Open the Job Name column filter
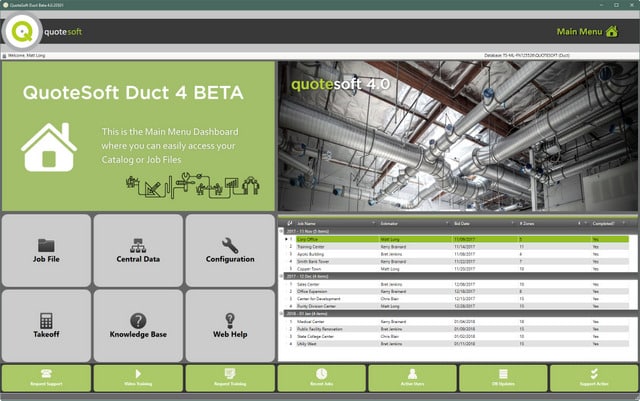The height and width of the screenshot is (401, 640). coord(373,223)
